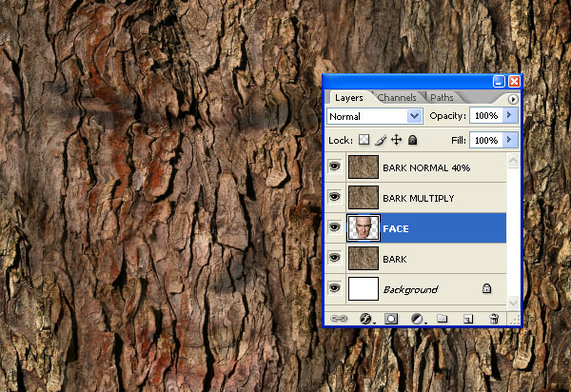571x392 pixels.
Task: Select the BARK NORMAL 40% layer thumbnail
Action: click(x=364, y=167)
